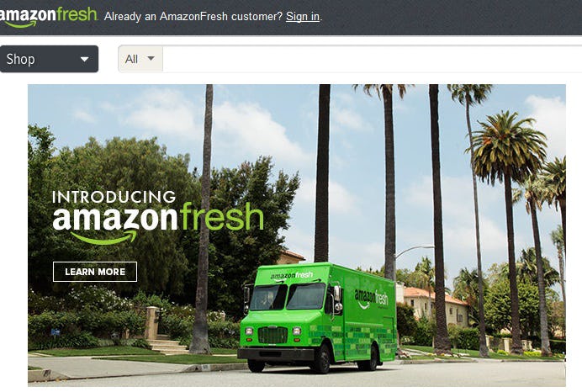582x392 pixels.
Task: Open the Sign in link
Action: 303,16
